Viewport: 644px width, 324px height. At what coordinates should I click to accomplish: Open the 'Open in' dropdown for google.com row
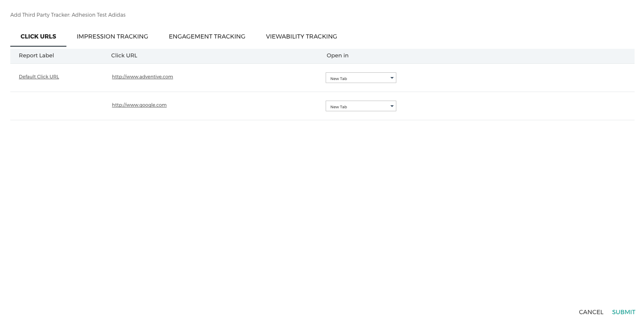point(361,106)
